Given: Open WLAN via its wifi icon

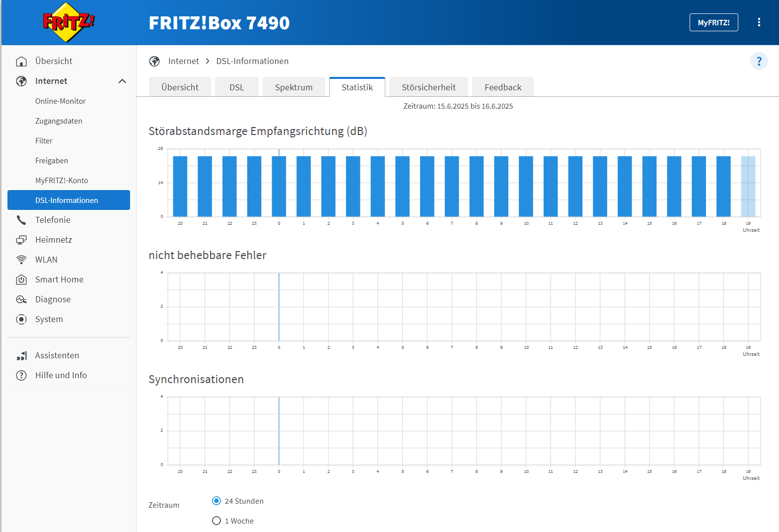Looking at the screenshot, I should [x=21, y=260].
